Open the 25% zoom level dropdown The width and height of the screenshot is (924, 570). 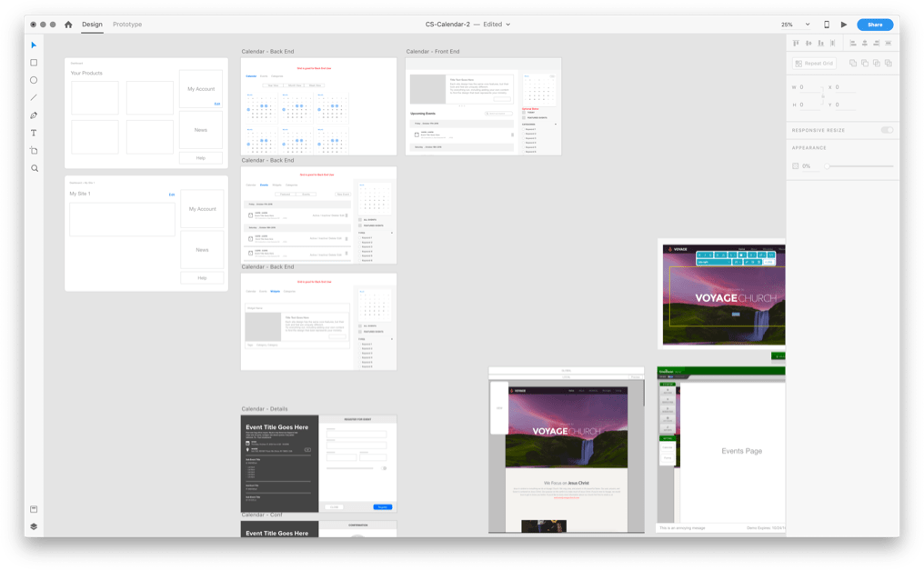tap(795, 25)
